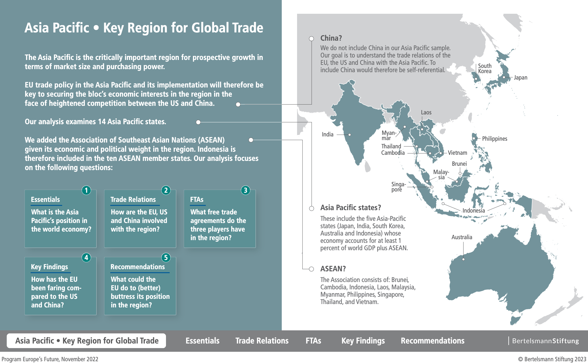Click the China? callout circle marker

311,39
